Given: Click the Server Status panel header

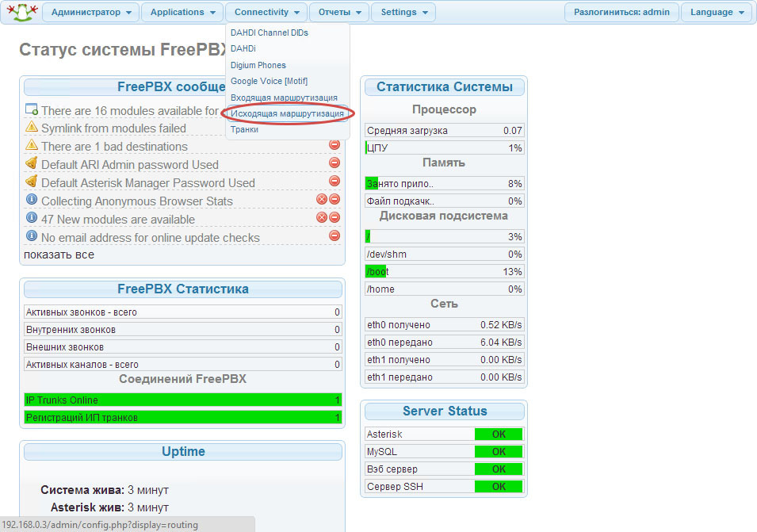Looking at the screenshot, I should pos(444,411).
